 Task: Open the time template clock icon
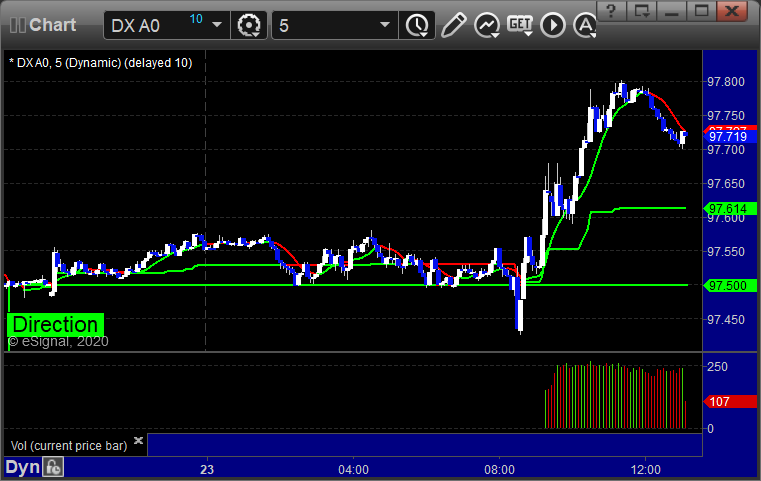(417, 25)
